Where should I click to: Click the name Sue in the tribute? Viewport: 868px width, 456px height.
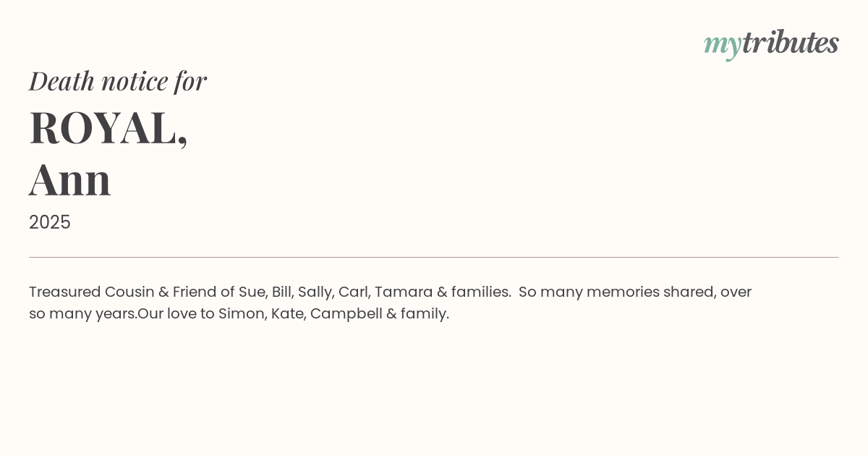click(x=252, y=292)
